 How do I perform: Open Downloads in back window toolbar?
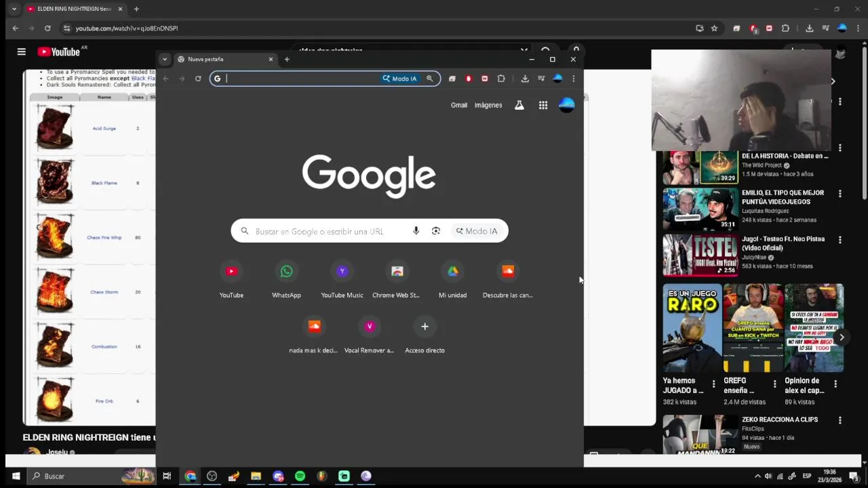click(809, 28)
